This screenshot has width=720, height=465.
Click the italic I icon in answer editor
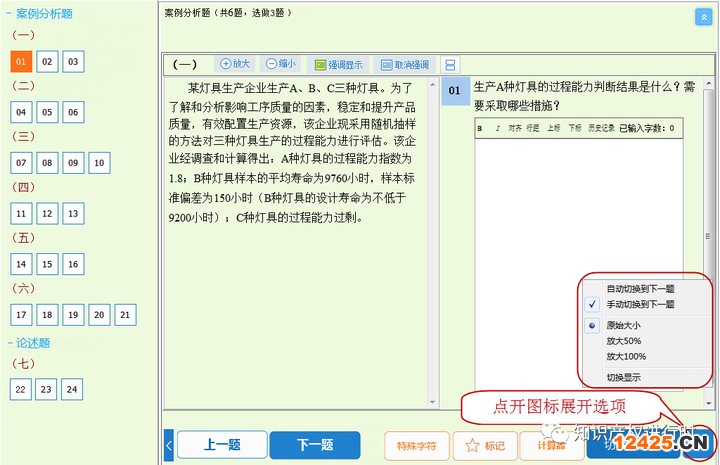coord(497,128)
